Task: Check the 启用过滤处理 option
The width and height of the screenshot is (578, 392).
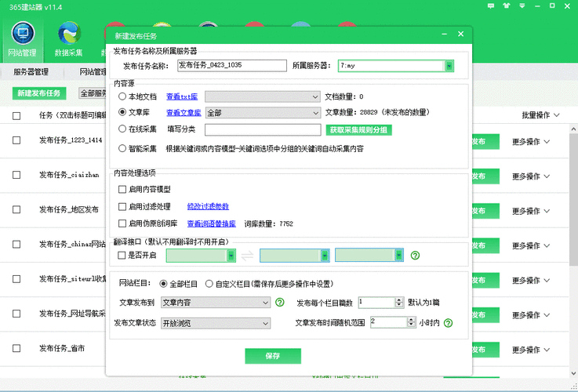Action: coord(122,207)
